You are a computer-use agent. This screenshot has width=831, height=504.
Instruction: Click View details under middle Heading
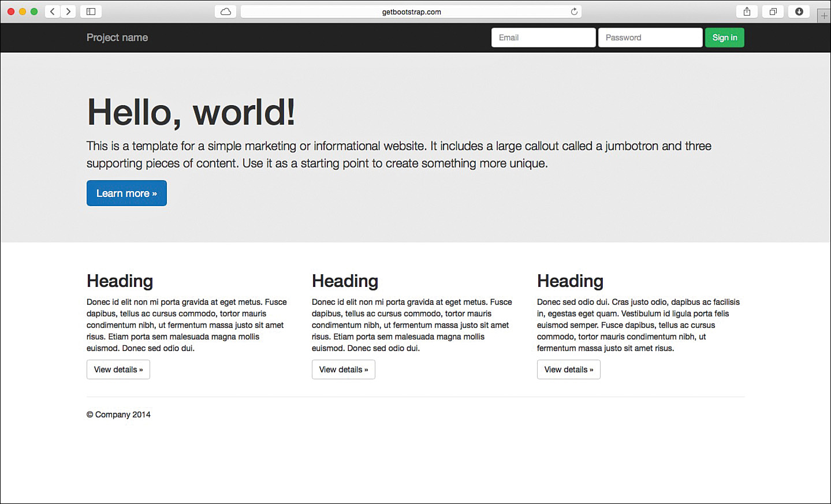pyautogui.click(x=344, y=369)
